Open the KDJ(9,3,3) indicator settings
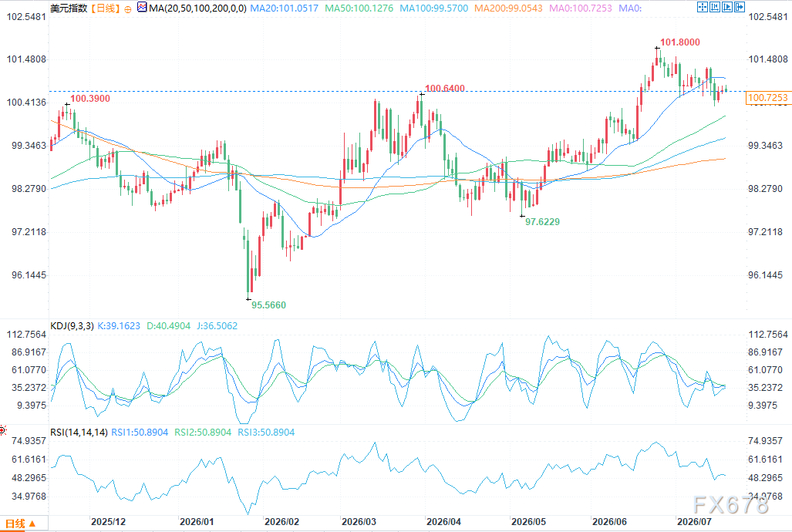This screenshot has height=532, width=792. point(72,326)
